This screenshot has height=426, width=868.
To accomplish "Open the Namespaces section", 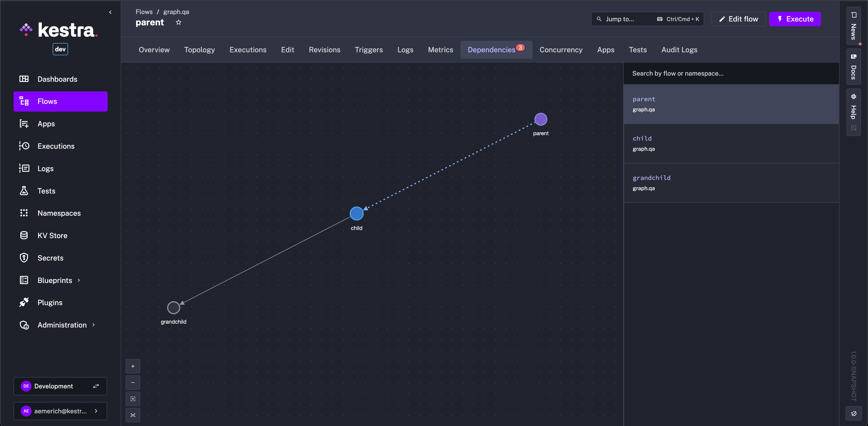I will [x=59, y=213].
